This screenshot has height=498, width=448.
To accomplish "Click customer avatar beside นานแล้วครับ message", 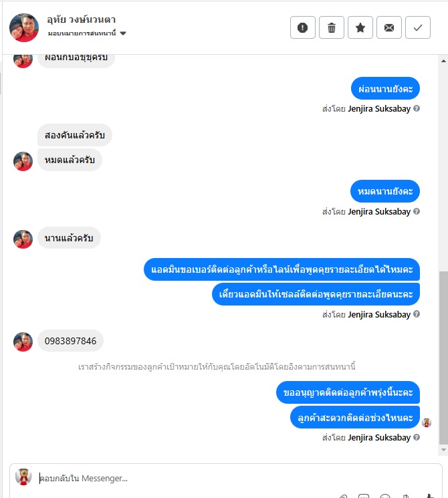I will [23, 239].
